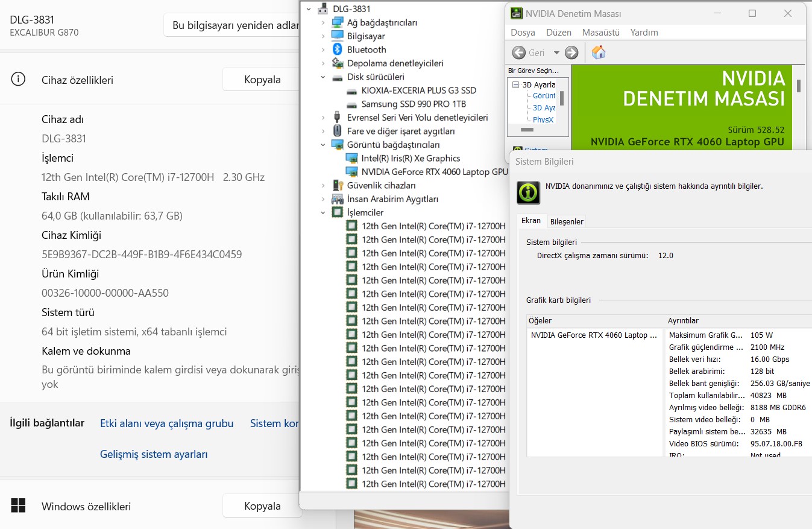Click the drive icon next to Samsung SSD 990 PRO
Viewport: 812px width, 529px height.
click(352, 104)
